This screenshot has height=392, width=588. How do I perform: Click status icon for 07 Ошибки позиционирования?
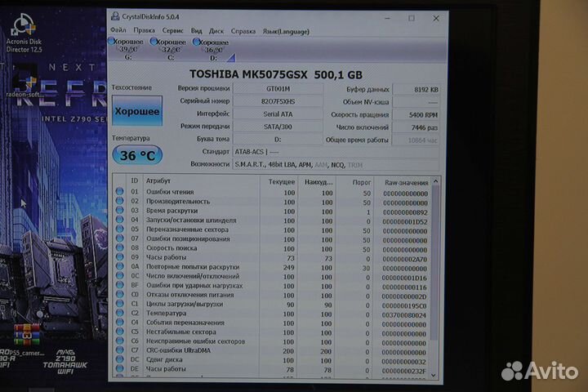coord(119,238)
